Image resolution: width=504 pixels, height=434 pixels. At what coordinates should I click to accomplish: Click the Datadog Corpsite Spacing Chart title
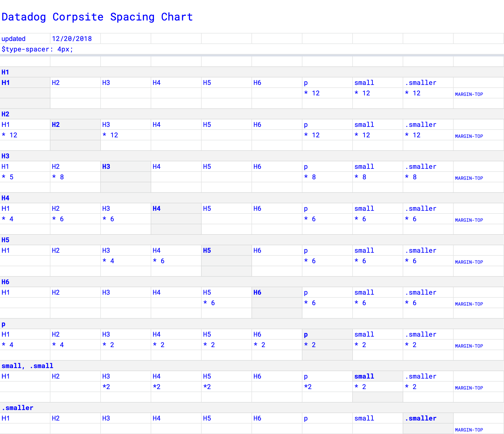[x=97, y=17]
